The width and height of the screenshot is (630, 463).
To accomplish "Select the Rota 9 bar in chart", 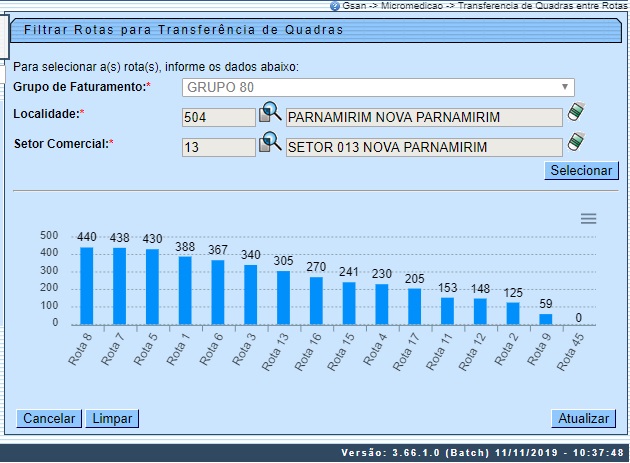I will pyautogui.click(x=546, y=320).
